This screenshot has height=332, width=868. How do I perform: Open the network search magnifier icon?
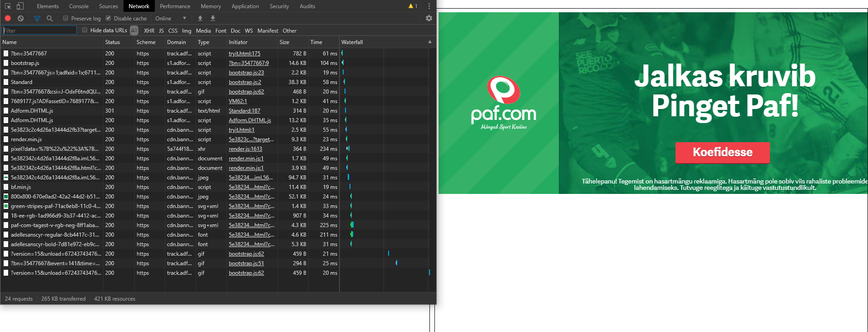pos(50,18)
